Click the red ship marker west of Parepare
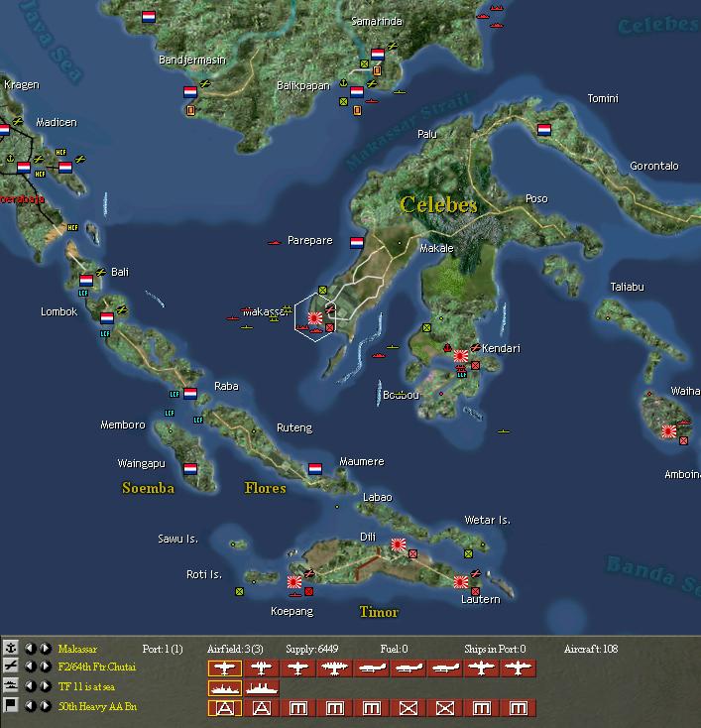701x728 pixels. (275, 242)
